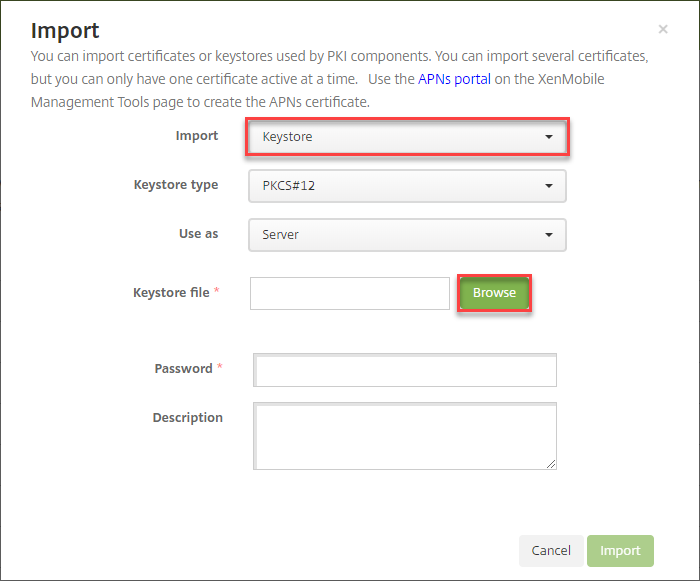Screen dimensions: 700x581
Task: Click the Keystore file path field
Action: 349,294
